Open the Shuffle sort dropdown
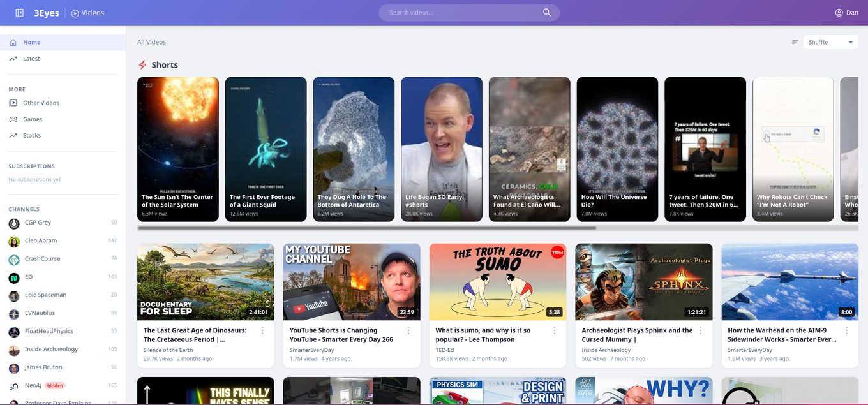Viewport: 868px width, 405px height. [830, 42]
